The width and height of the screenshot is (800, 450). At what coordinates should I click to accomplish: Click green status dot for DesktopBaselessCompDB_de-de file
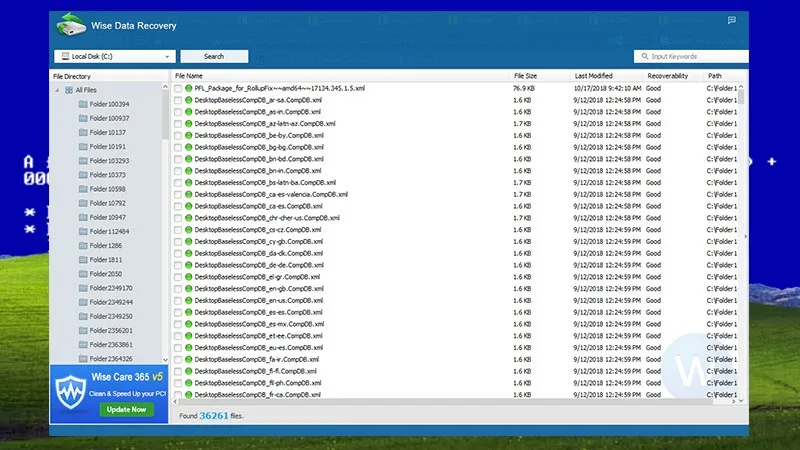[189, 265]
